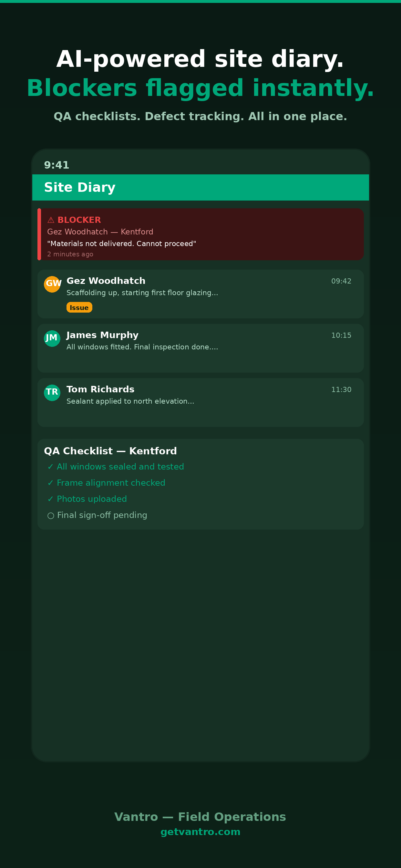Toggle 'Photos uploaded' checkmark
Image resolution: width=401 pixels, height=868 pixels.
click(51, 499)
